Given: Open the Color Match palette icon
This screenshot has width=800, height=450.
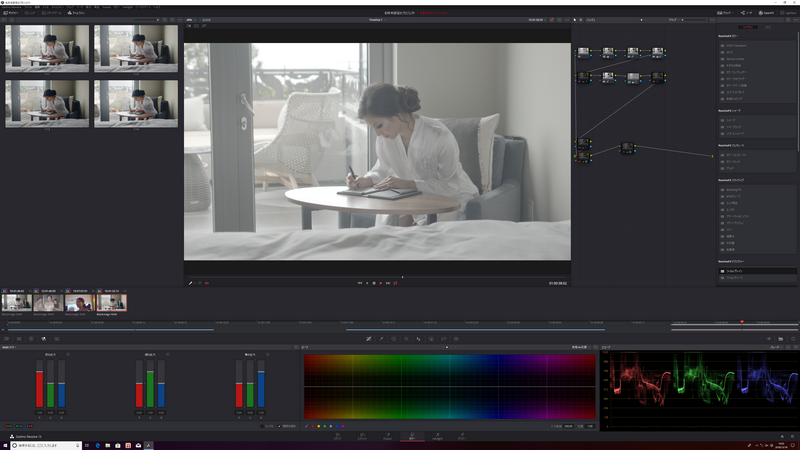Looking at the screenshot, I should point(19,339).
